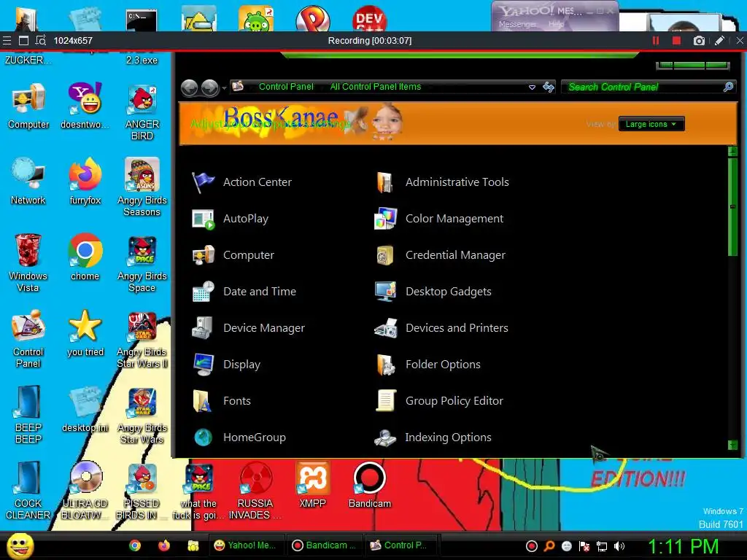Click Bandicam find-window target icon
This screenshot has width=747, height=560.
click(x=41, y=41)
